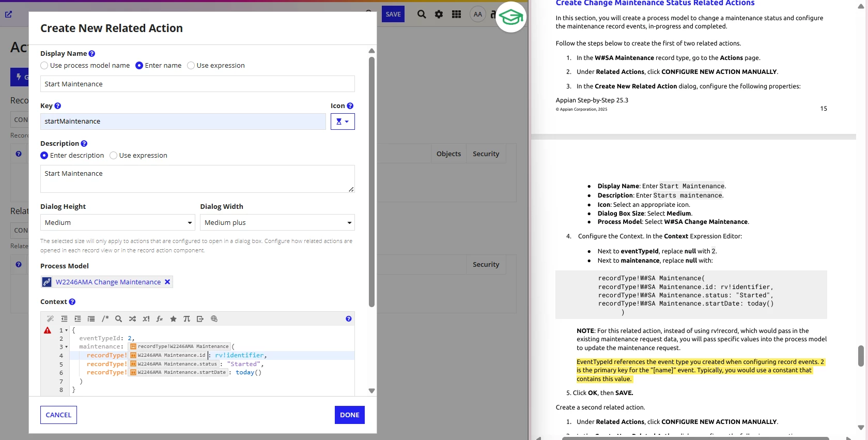The height and width of the screenshot is (440, 868).
Task: Click the Key field containing startMaintenance
Action: click(183, 122)
